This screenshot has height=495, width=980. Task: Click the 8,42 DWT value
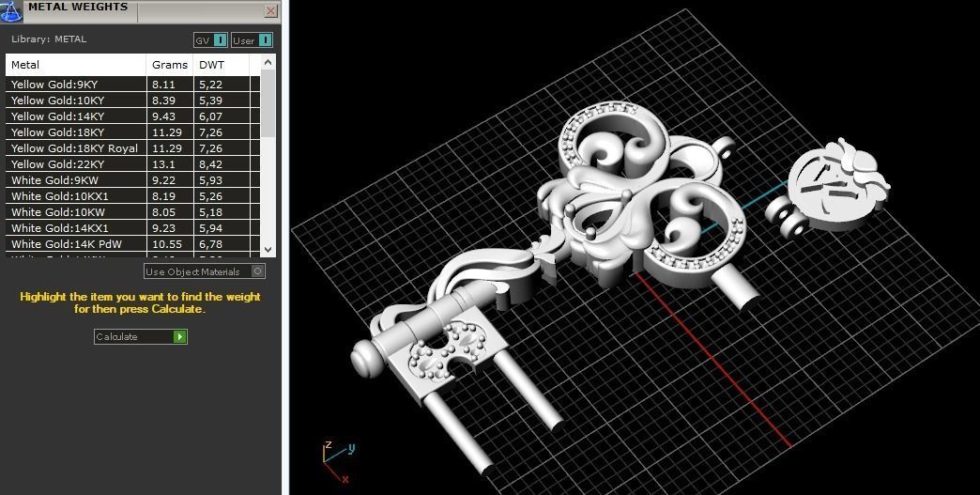pyautogui.click(x=210, y=164)
